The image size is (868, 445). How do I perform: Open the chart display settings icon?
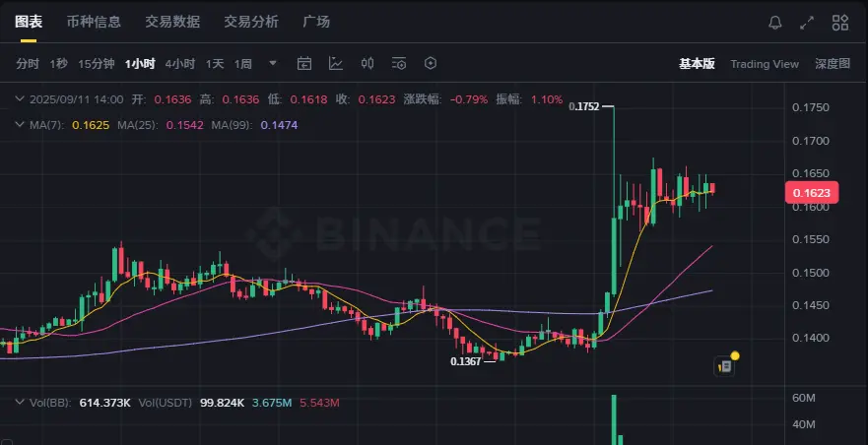pyautogui.click(x=399, y=64)
